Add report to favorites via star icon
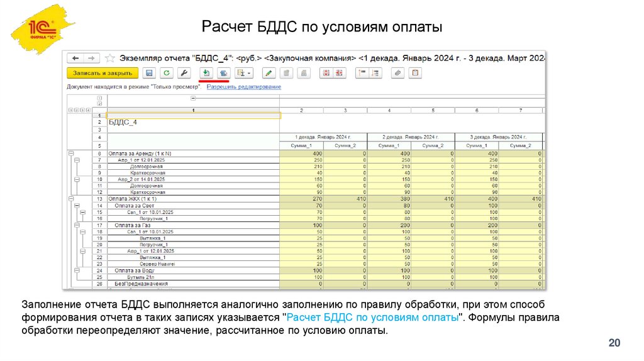The image size is (644, 361). pyautogui.click(x=109, y=58)
